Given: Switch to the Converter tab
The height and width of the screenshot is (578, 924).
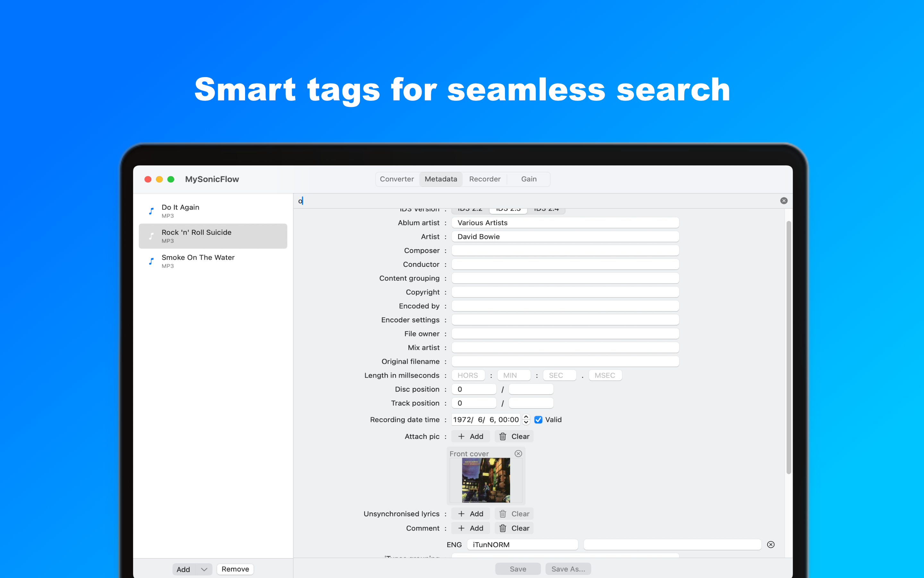Looking at the screenshot, I should tap(397, 179).
